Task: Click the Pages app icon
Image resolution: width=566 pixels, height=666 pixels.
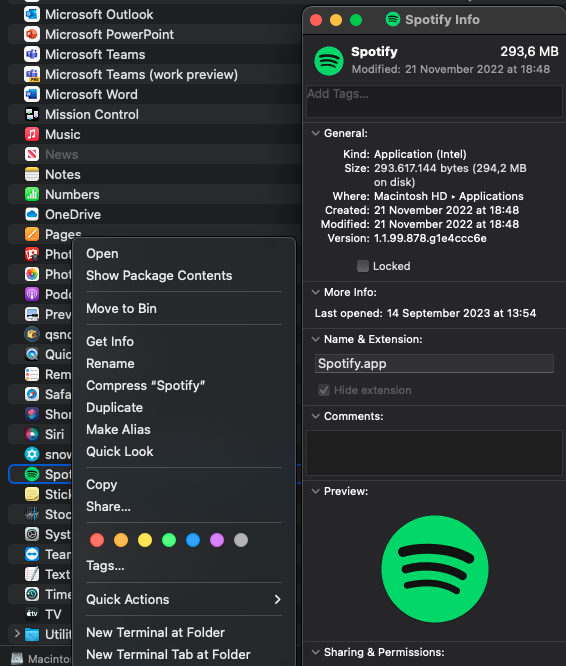Action: coord(32,234)
